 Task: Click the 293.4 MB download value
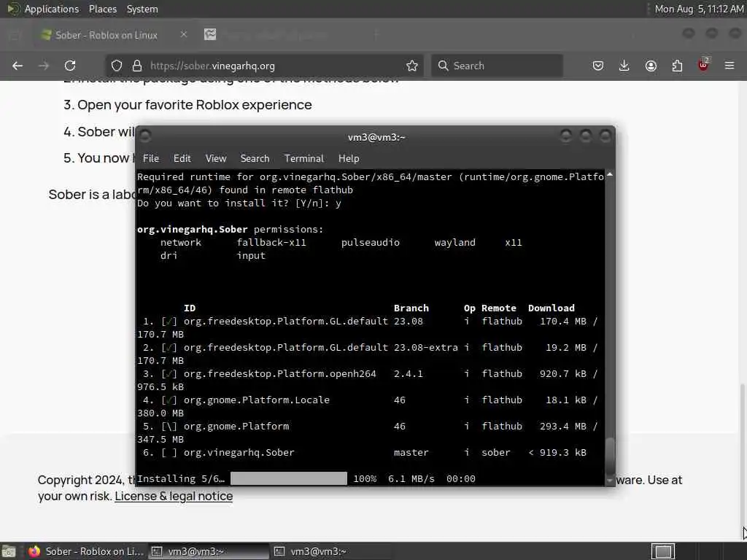click(563, 426)
